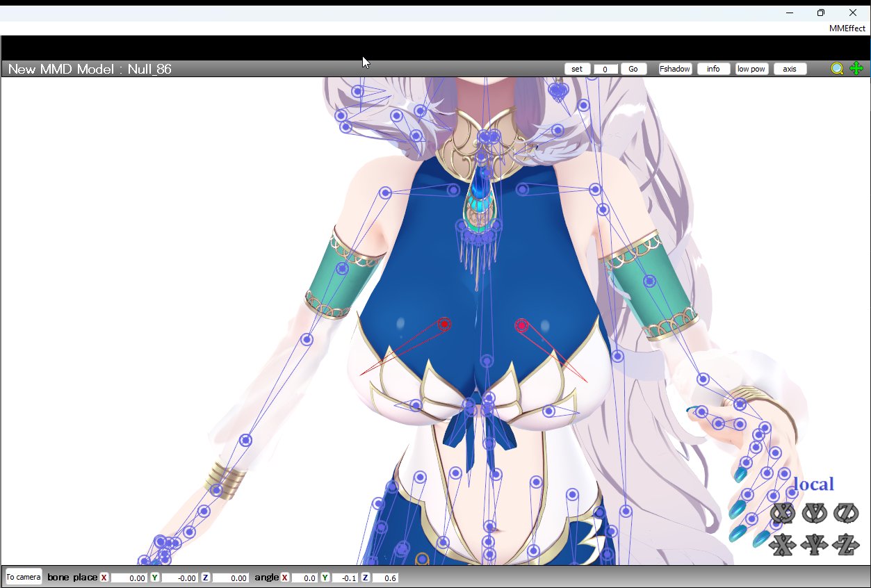Click the 'Go' frame button
The image size is (871, 588).
633,69
